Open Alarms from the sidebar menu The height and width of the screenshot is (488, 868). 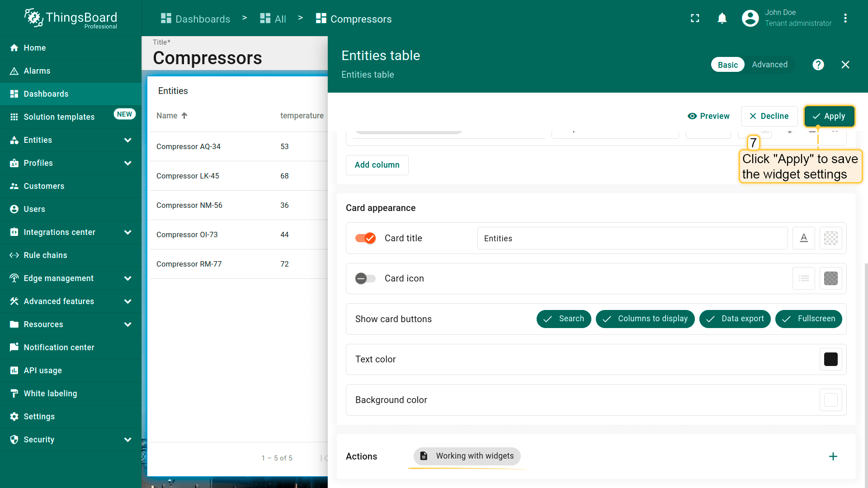tap(37, 71)
